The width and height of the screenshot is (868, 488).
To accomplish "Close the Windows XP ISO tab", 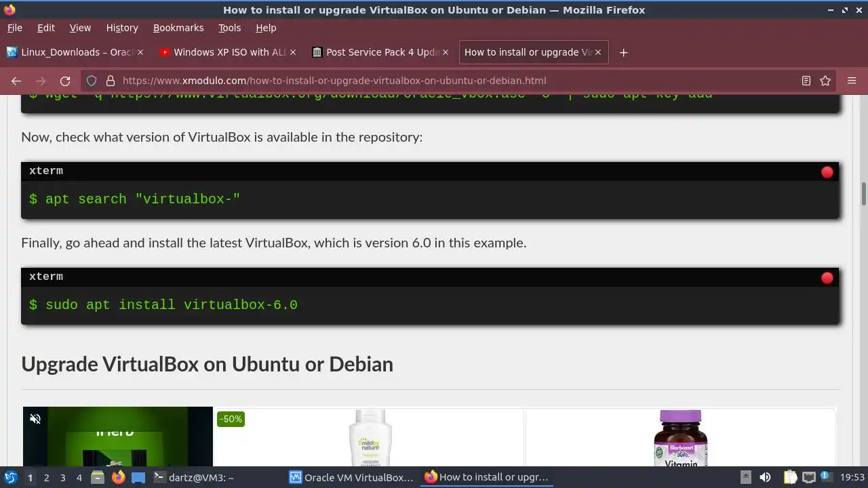I will [293, 52].
